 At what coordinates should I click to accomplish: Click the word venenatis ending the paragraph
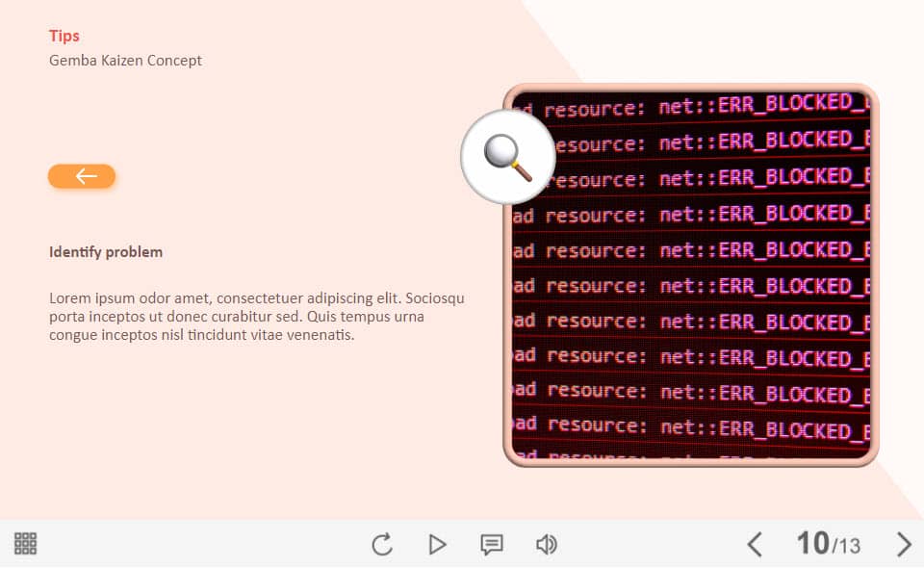[x=321, y=335]
